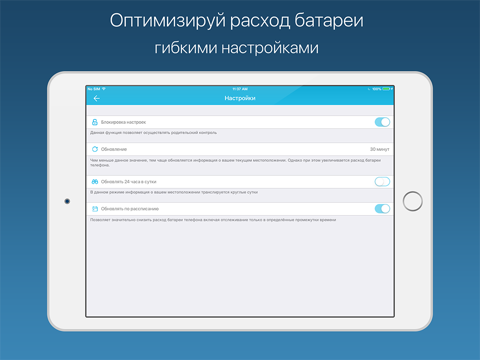
Task: Open the 30 минут update interval value
Action: (x=379, y=149)
